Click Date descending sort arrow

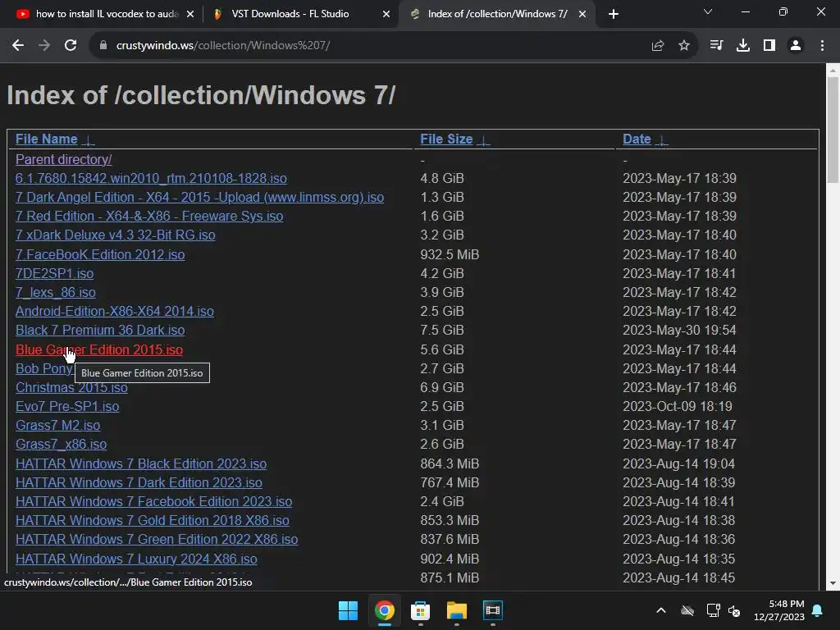pyautogui.click(x=662, y=140)
